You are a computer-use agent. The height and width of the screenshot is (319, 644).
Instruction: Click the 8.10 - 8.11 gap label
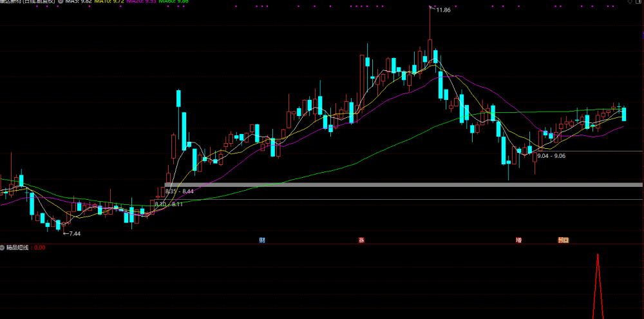point(168,204)
